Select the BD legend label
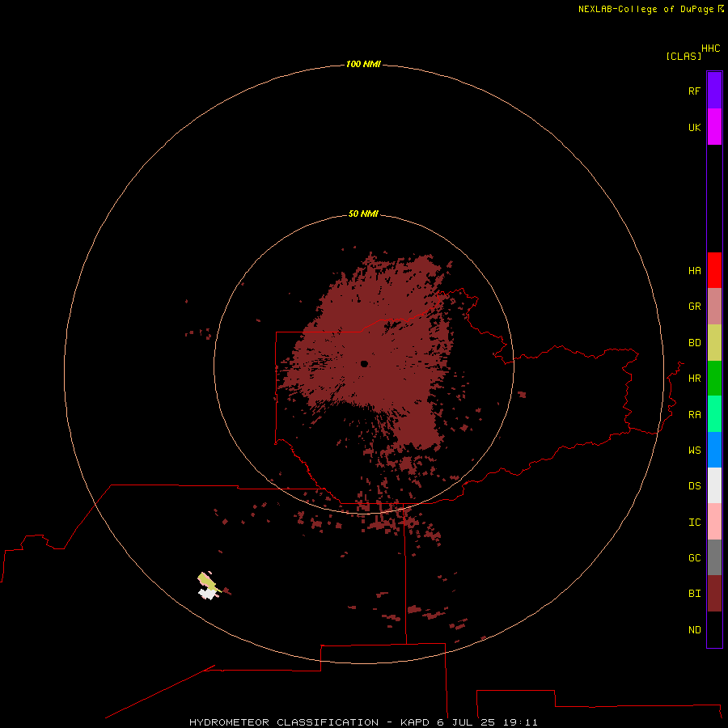 [694, 343]
